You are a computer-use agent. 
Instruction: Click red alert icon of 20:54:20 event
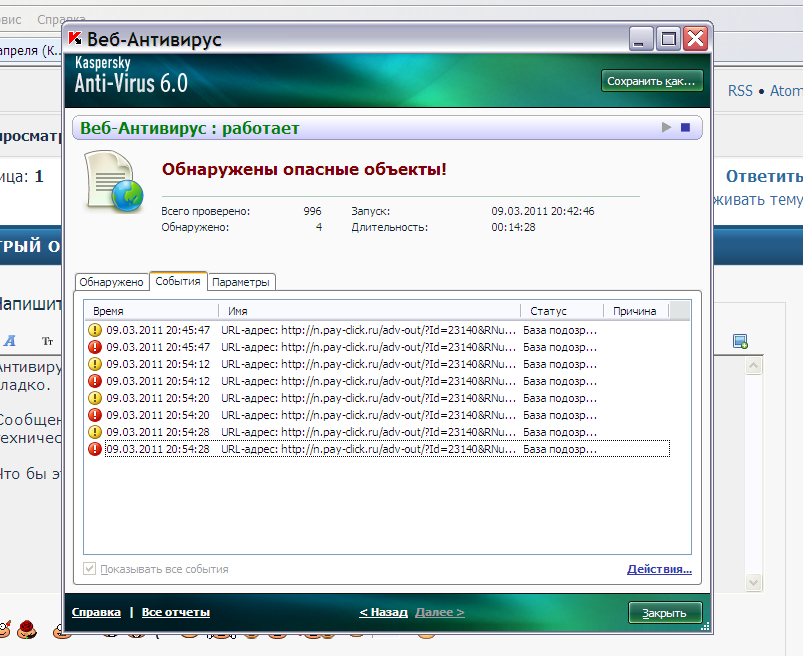click(95, 415)
